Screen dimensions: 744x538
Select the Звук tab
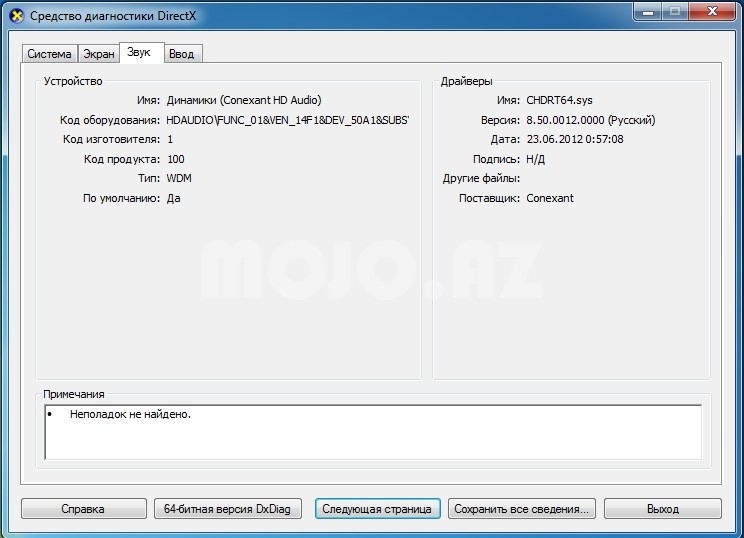[139, 52]
